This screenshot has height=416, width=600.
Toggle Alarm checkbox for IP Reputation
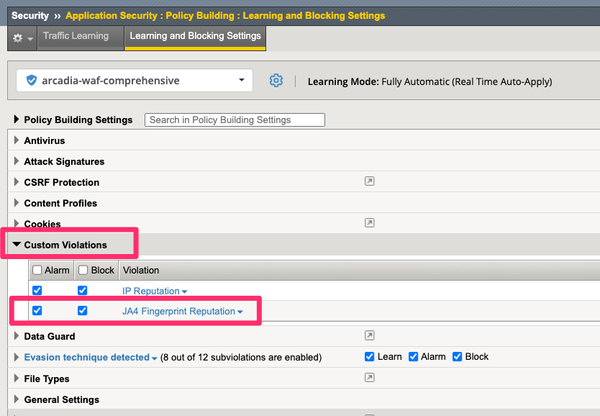pos(38,291)
